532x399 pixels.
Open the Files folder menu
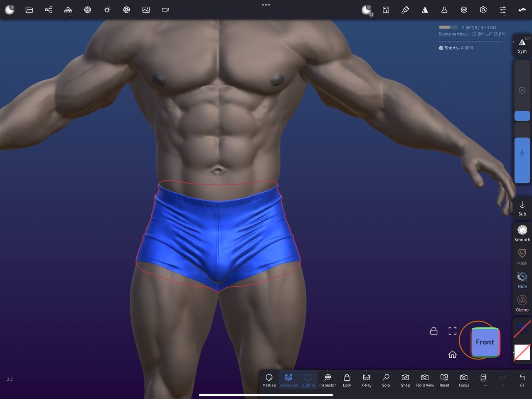coord(29,10)
